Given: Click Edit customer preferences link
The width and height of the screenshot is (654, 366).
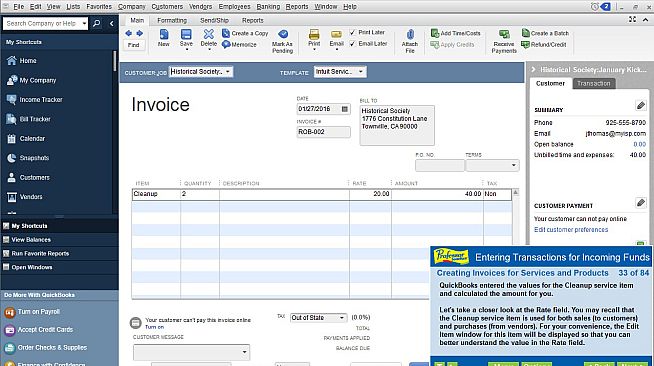Looking at the screenshot, I should click(x=571, y=230).
